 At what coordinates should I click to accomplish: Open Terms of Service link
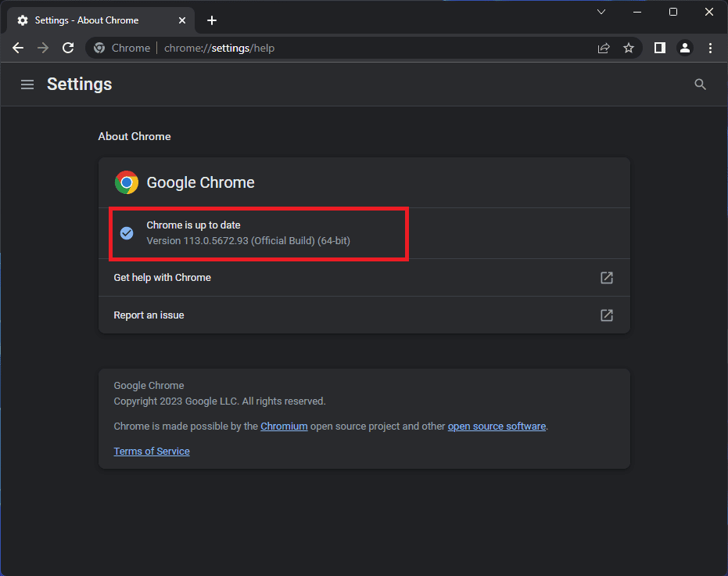[152, 452]
